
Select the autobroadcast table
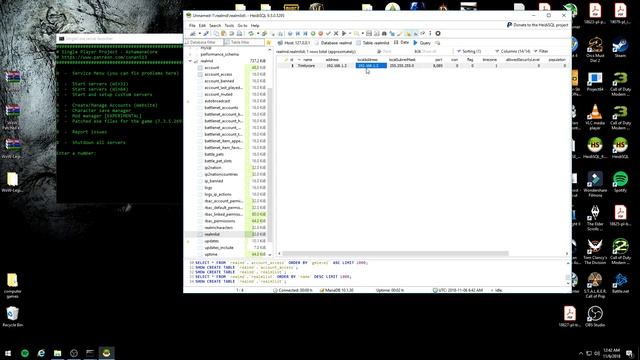coord(217,101)
